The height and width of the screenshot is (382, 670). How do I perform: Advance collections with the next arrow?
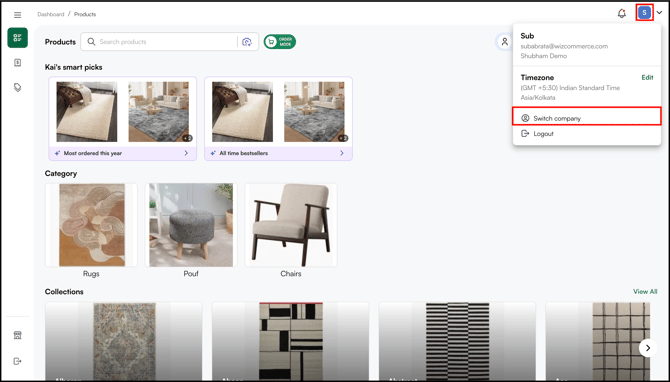[x=648, y=348]
